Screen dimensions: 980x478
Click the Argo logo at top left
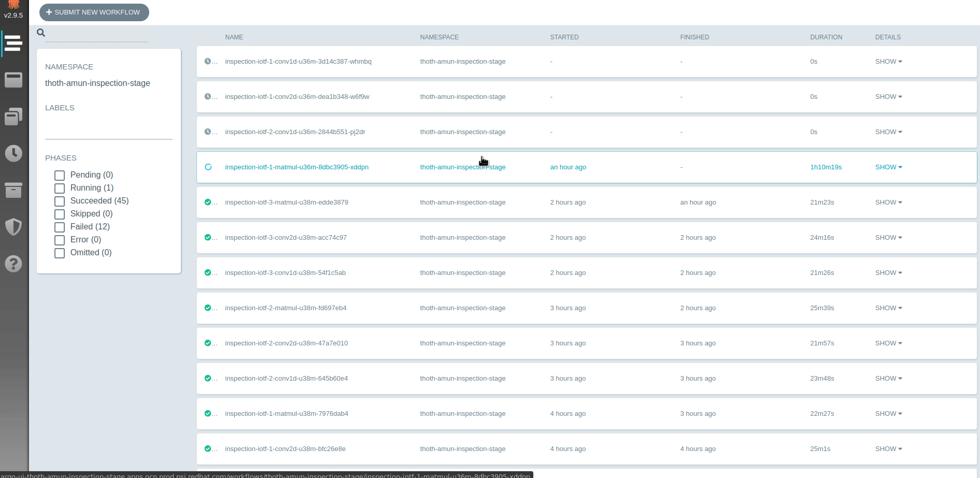tap(13, 5)
